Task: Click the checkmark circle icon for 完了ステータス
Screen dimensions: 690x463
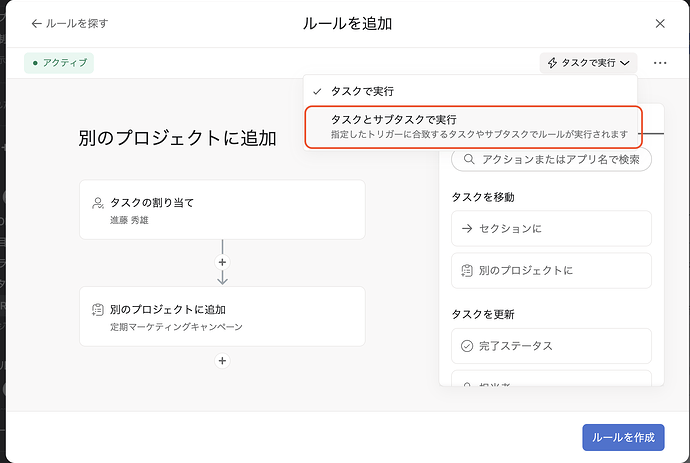Action: 467,346
